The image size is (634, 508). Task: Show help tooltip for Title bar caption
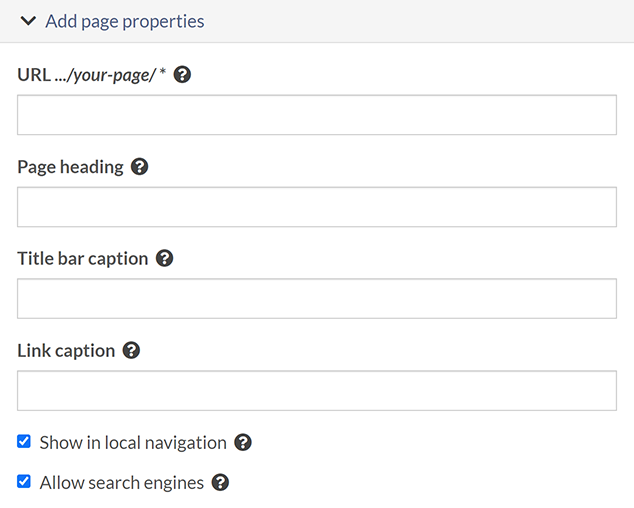(x=165, y=259)
